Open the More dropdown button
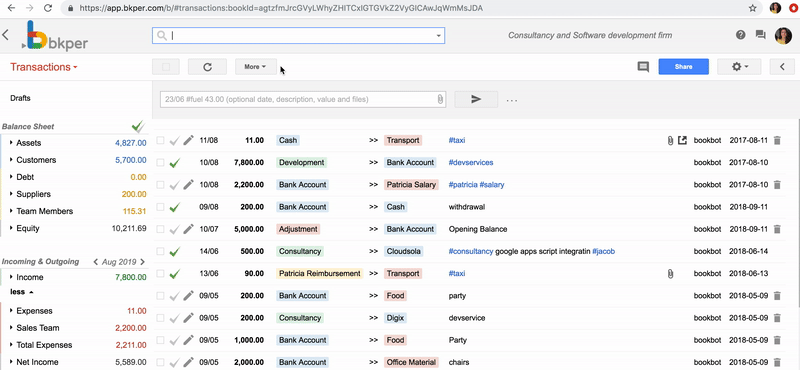This screenshot has width=800, height=370. click(255, 67)
